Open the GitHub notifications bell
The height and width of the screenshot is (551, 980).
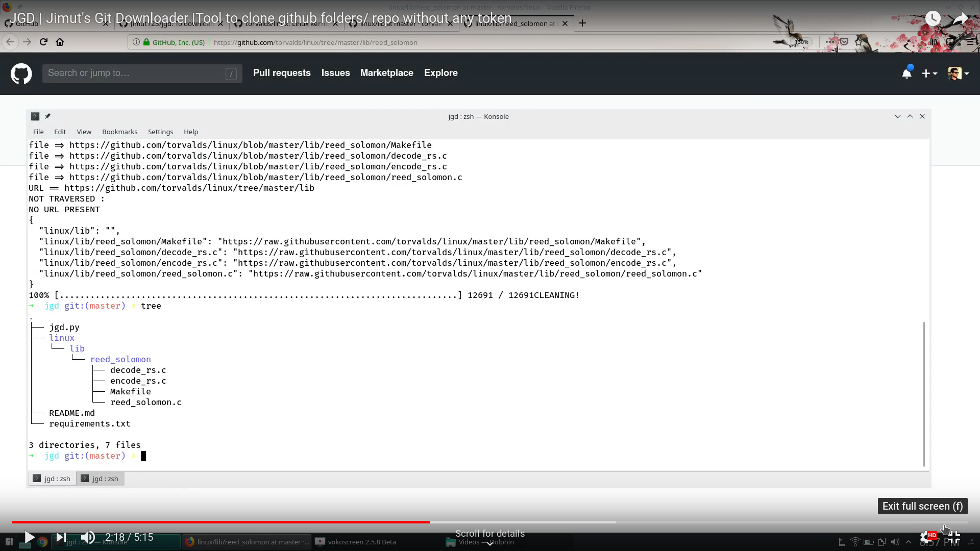pos(906,73)
